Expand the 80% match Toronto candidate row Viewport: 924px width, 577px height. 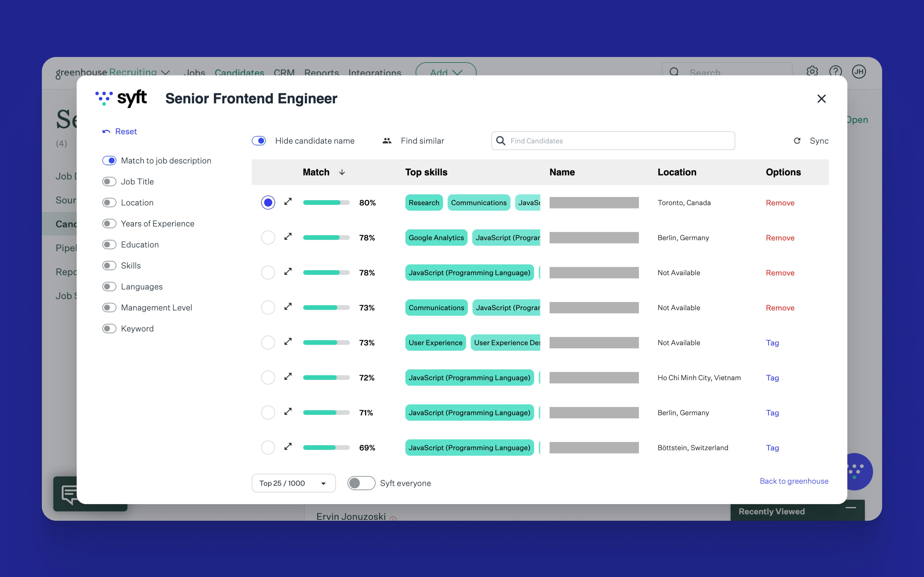coord(288,201)
